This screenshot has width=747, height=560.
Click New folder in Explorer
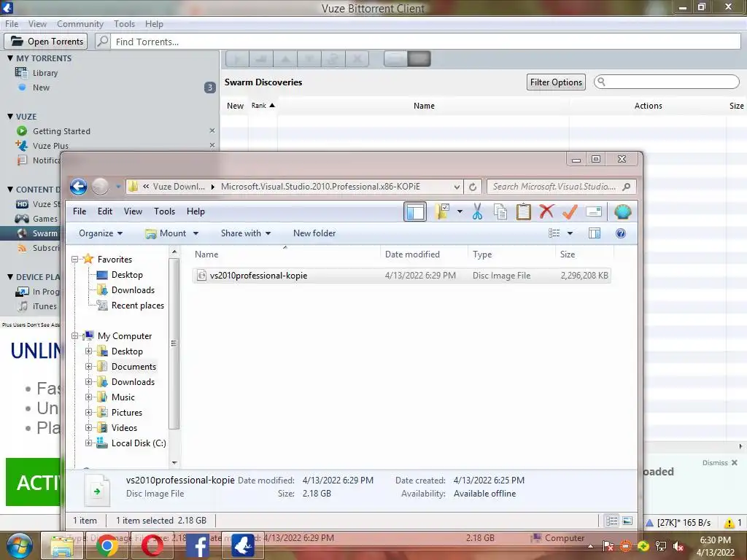point(314,233)
